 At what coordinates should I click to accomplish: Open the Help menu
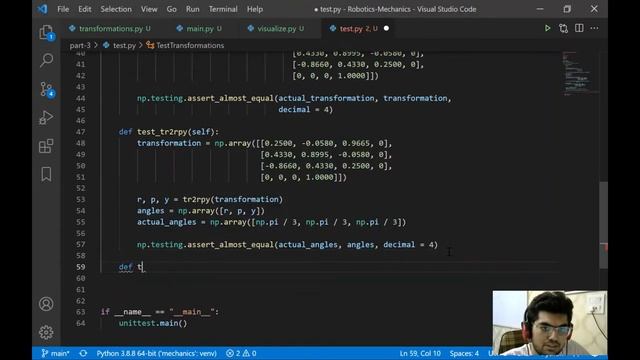point(255,9)
